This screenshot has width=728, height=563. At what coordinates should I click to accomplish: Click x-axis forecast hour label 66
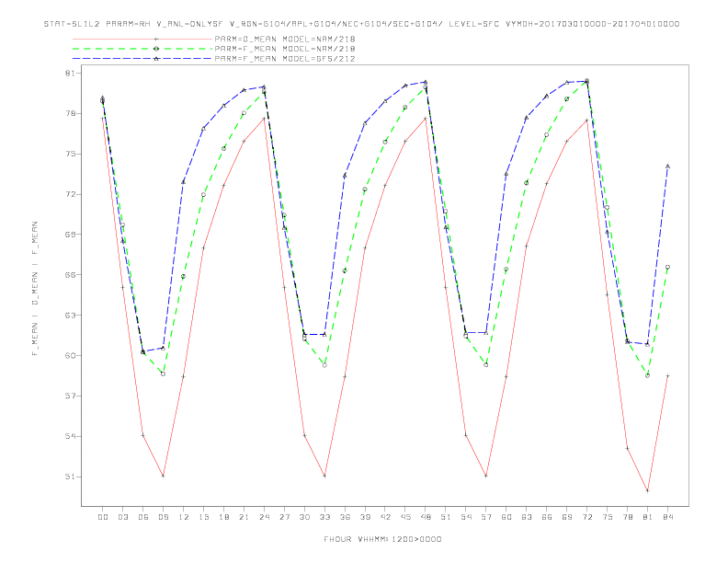click(547, 517)
